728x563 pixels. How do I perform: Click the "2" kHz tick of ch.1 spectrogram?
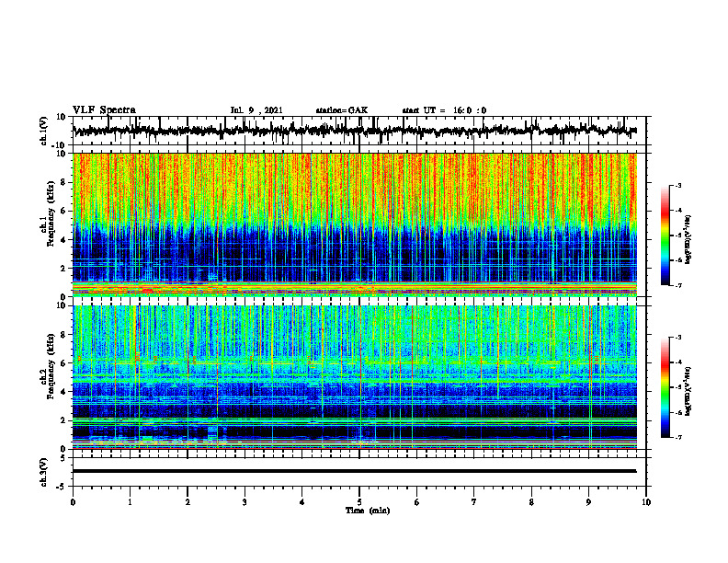click(x=64, y=268)
